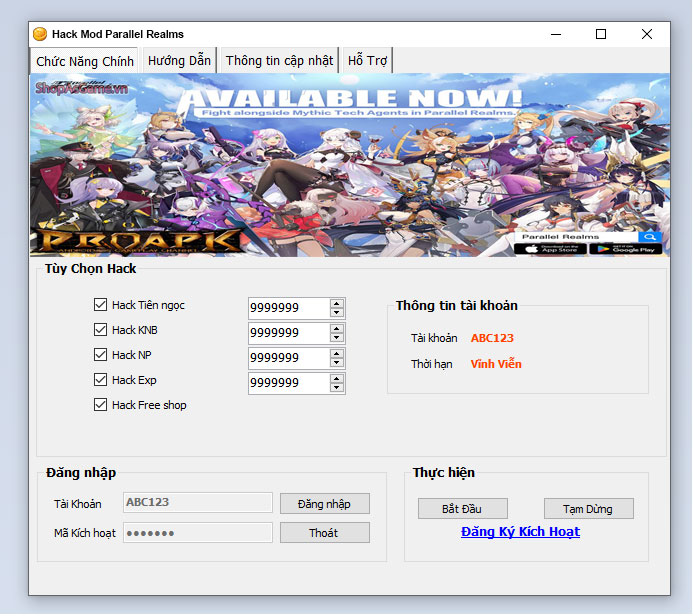Toggle the Hack Exp checkbox
This screenshot has height=616, width=693.
click(x=100, y=380)
